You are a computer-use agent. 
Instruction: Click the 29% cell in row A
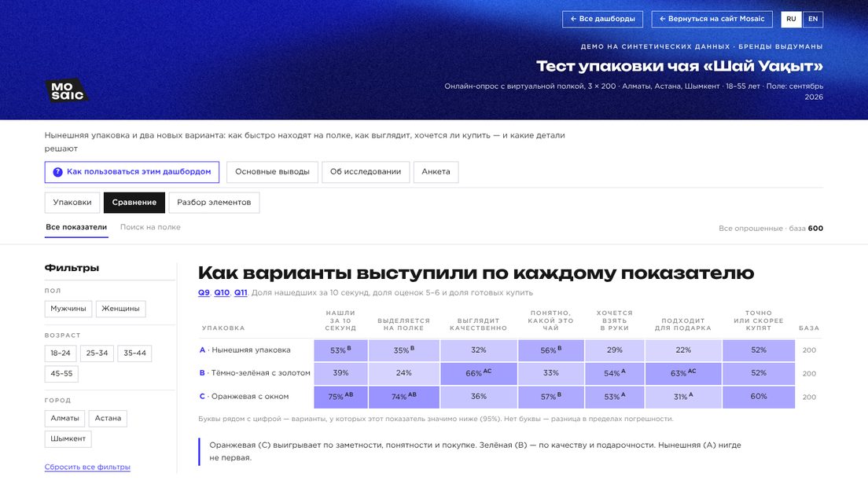coord(615,350)
